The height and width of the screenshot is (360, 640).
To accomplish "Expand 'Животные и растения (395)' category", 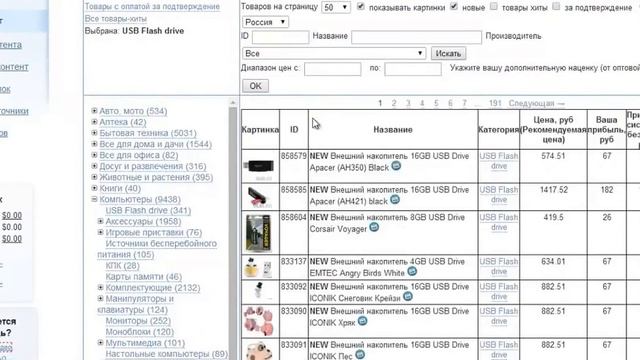I will (x=94, y=177).
